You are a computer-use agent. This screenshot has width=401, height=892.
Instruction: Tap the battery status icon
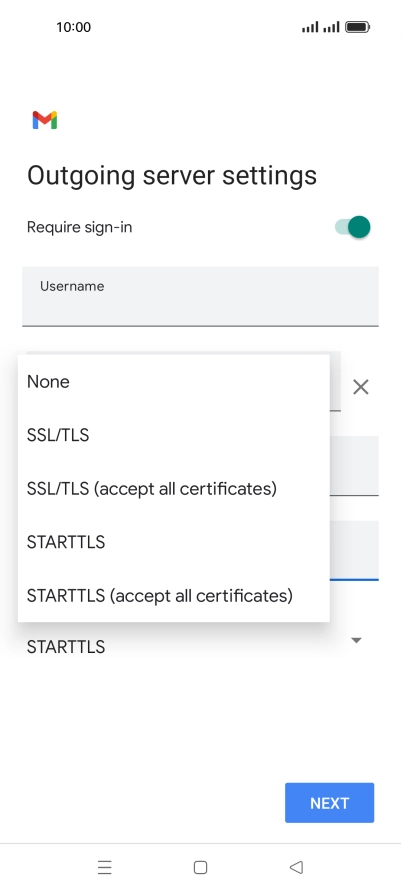[358, 27]
